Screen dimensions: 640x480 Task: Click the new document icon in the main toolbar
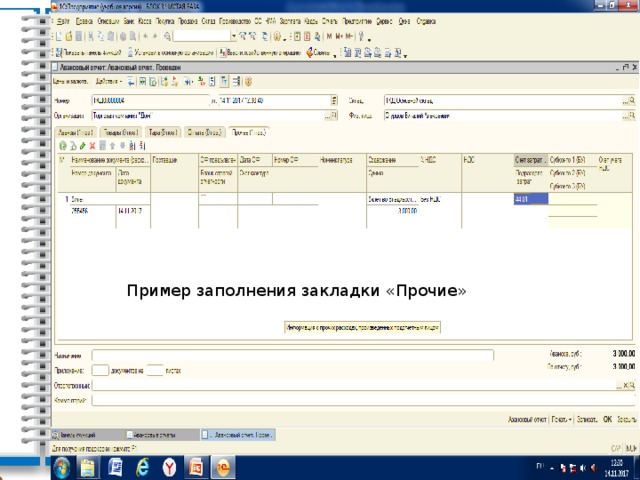[x=59, y=37]
